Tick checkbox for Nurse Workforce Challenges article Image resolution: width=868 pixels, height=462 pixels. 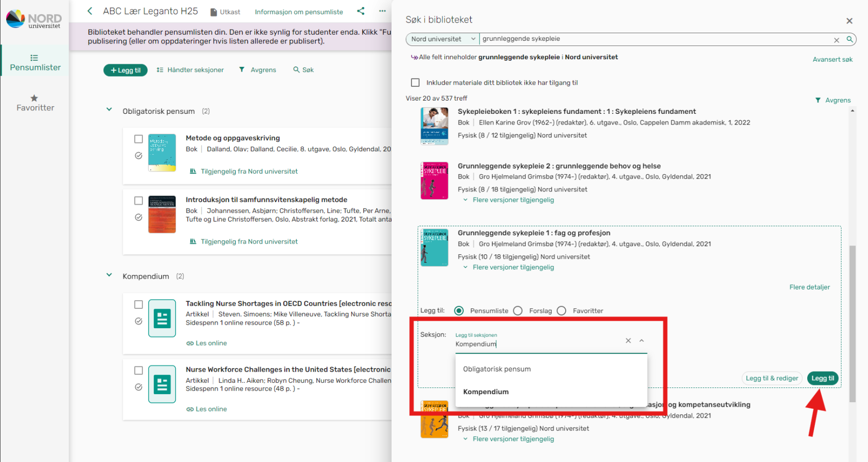tap(138, 370)
